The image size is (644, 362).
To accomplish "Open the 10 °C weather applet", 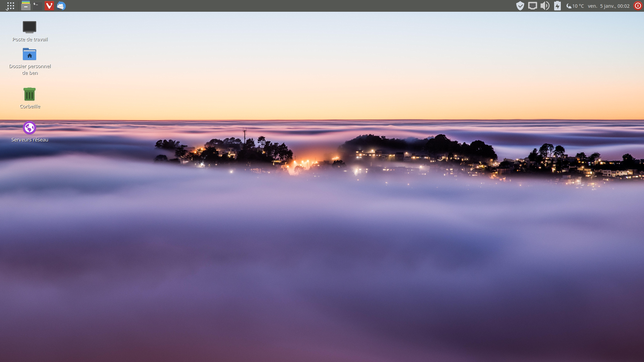I will (x=575, y=6).
